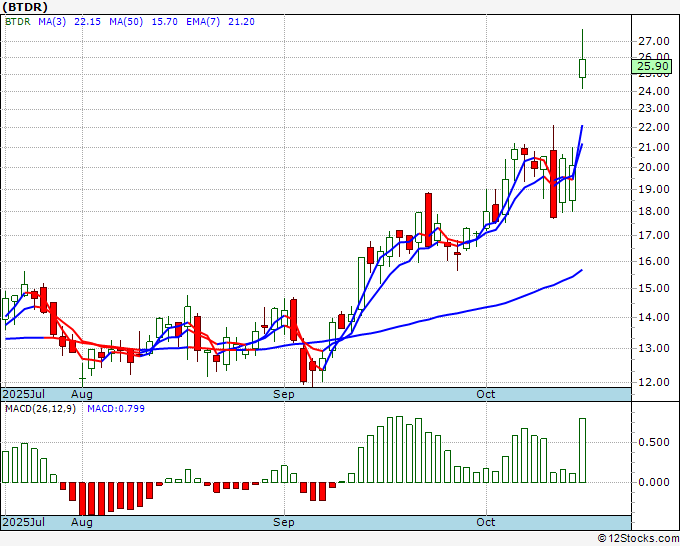Click 2025Jul on the price chart date axis
Image resolution: width=680 pixels, height=546 pixels.
pyautogui.click(x=24, y=394)
